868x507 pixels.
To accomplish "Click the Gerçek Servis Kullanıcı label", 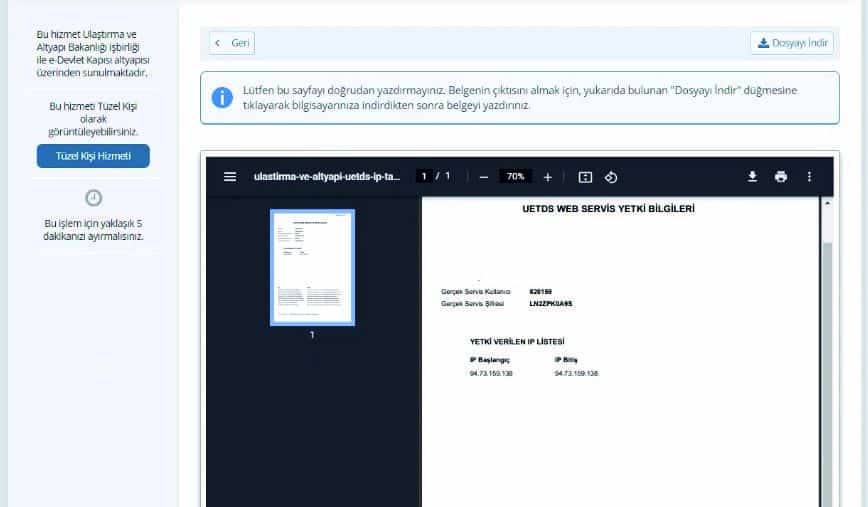I will click(476, 292).
